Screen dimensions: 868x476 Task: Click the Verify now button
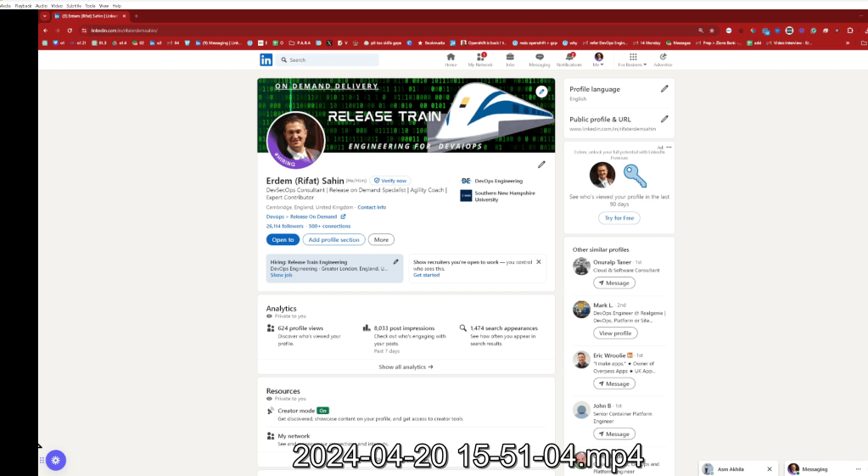[x=390, y=181]
